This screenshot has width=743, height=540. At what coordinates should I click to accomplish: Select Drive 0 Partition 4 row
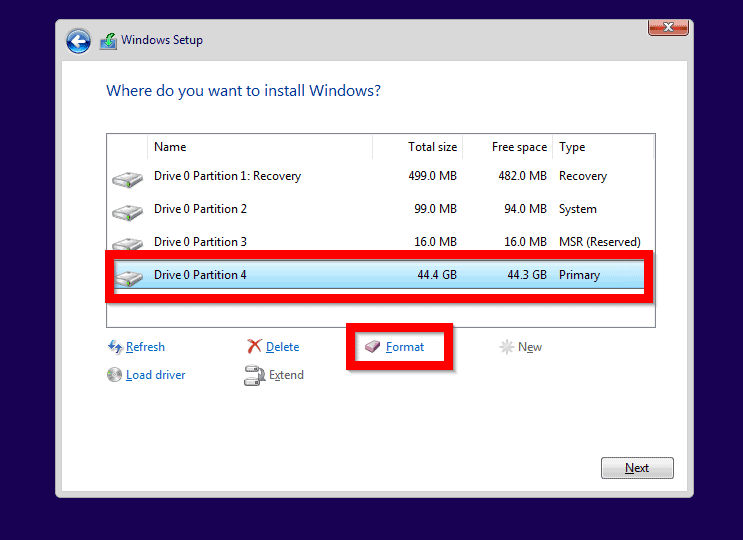pyautogui.click(x=379, y=275)
